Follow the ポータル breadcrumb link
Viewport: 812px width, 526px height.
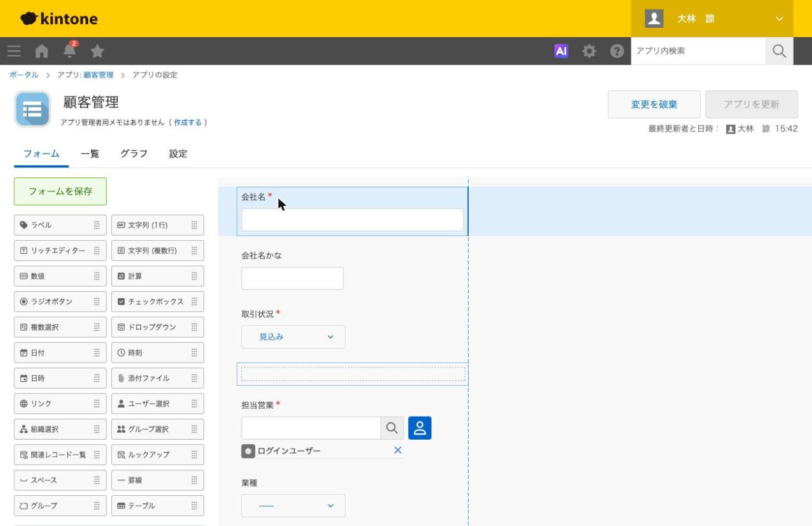pos(24,75)
